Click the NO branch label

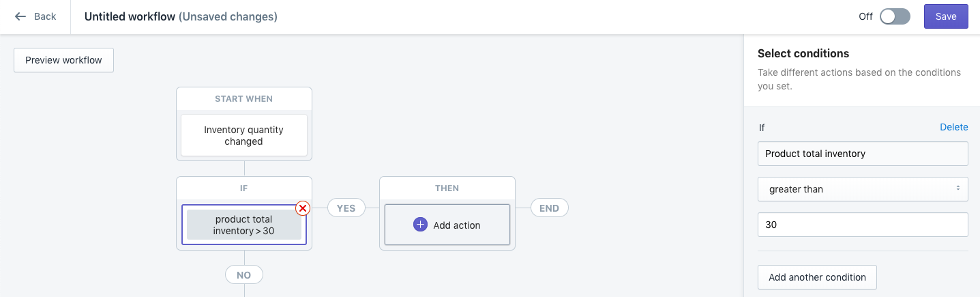[243, 275]
